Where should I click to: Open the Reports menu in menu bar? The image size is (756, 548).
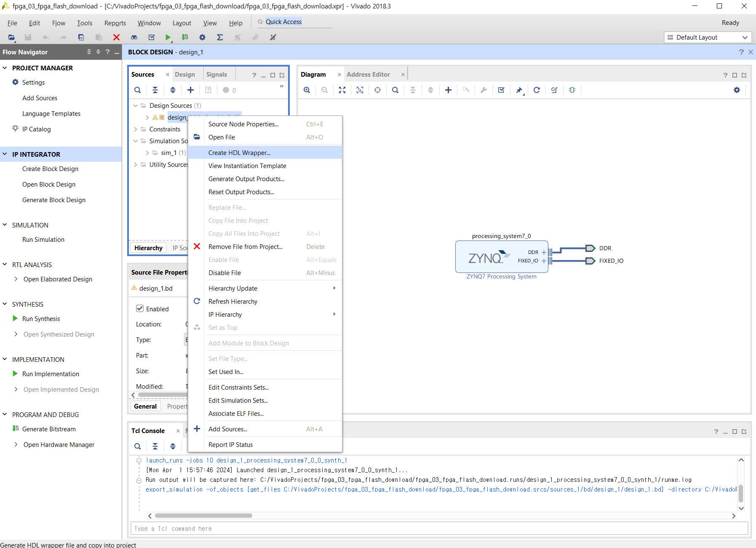point(115,23)
